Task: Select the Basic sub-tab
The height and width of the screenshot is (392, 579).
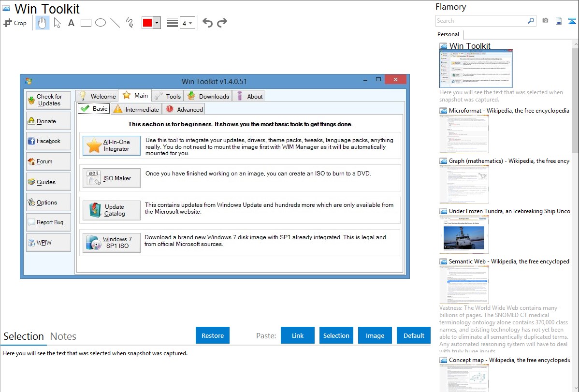Action: tap(94, 109)
